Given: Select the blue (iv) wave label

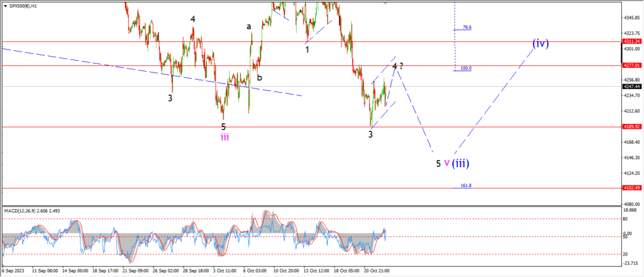Looking at the screenshot, I should coord(540,43).
